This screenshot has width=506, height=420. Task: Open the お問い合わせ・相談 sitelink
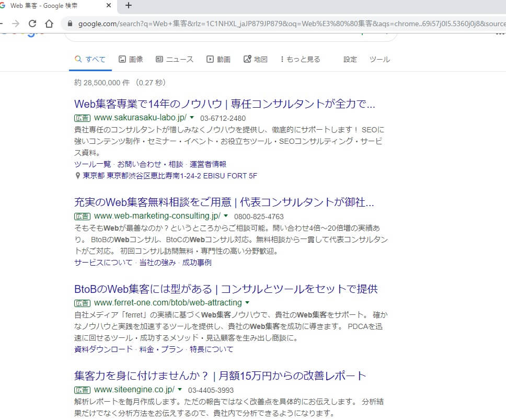[x=151, y=164]
